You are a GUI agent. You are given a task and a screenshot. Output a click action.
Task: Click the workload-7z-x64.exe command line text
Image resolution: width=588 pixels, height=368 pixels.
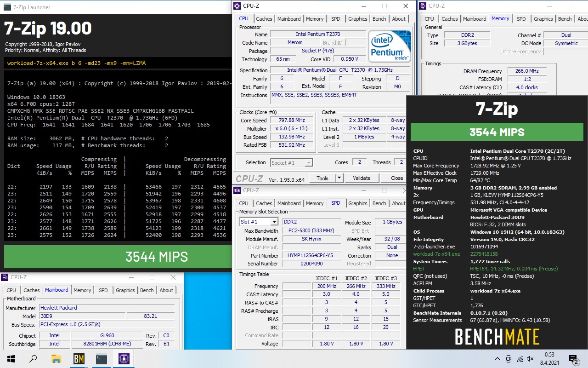click(77, 63)
